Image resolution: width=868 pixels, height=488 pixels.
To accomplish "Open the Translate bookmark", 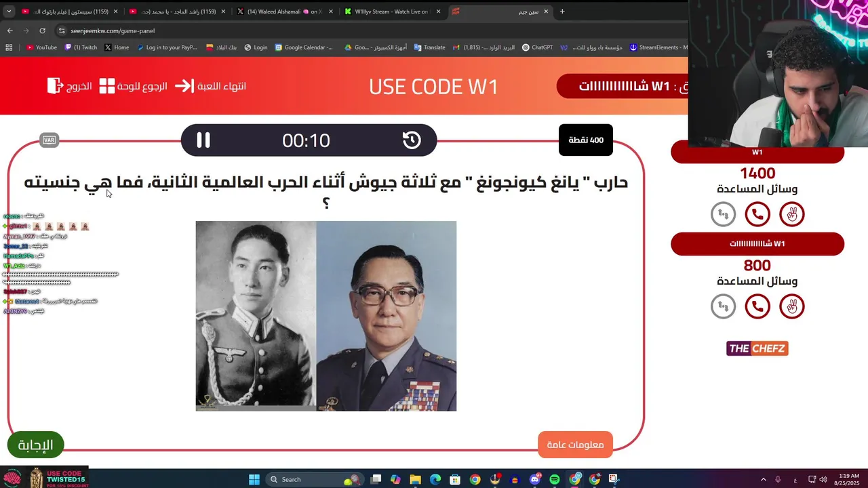I will pos(429,47).
